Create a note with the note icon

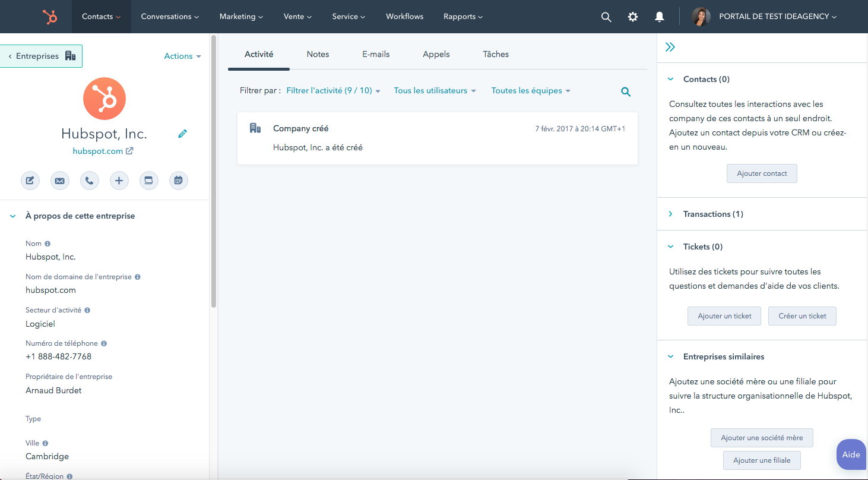coord(30,181)
